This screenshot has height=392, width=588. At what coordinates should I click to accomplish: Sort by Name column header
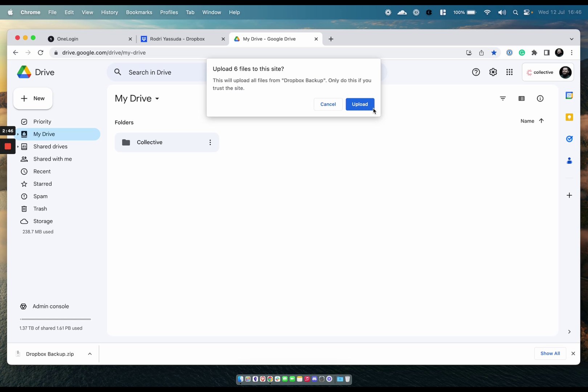[527, 121]
